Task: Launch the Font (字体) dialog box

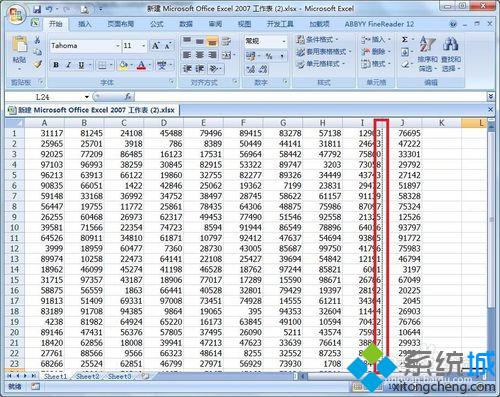Action: 172,82
